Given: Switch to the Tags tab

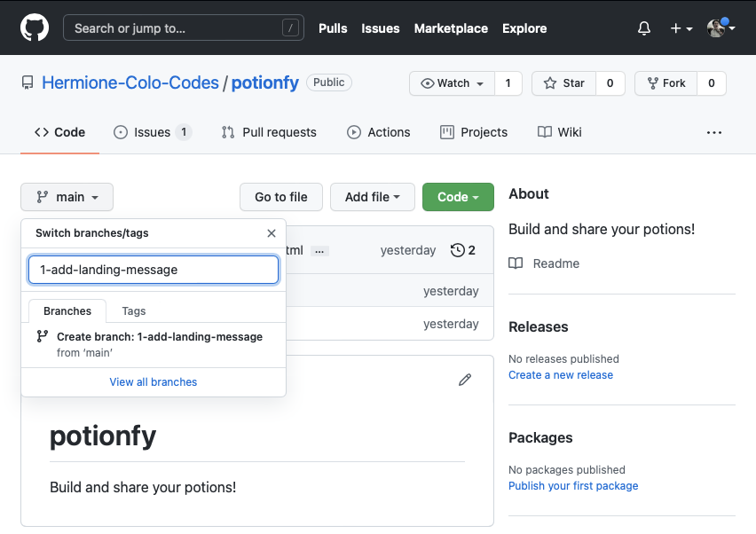Looking at the screenshot, I should tap(134, 311).
